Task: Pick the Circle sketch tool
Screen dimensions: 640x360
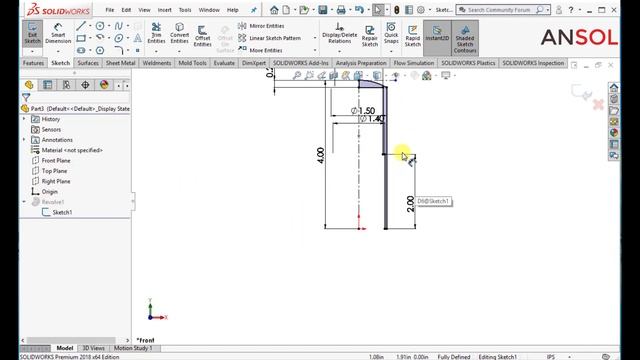Action: (x=100, y=26)
